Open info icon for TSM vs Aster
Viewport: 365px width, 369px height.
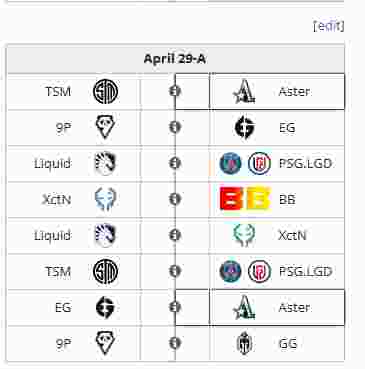[x=175, y=91]
